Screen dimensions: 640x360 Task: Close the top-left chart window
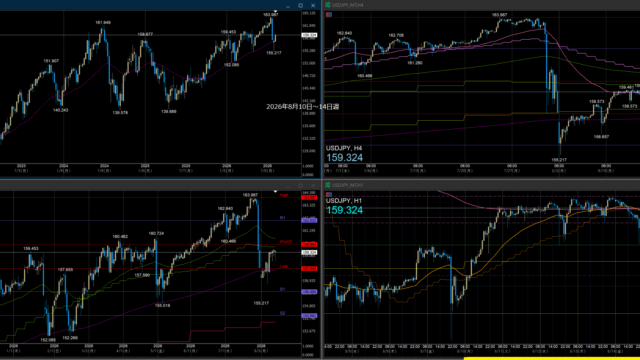(x=313, y=5)
